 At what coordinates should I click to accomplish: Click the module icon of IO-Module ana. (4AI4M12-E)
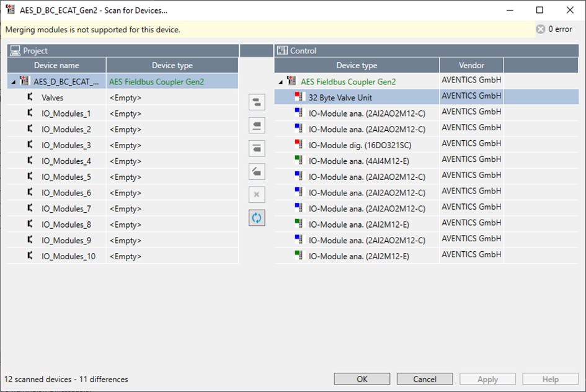point(299,160)
